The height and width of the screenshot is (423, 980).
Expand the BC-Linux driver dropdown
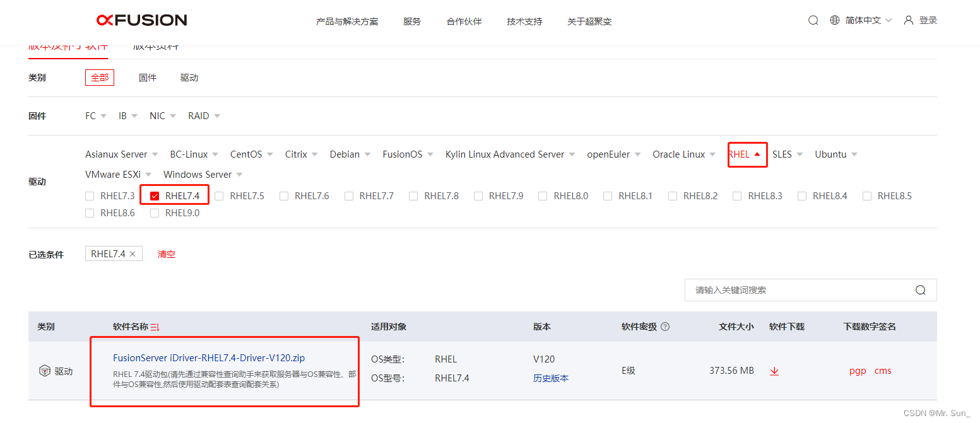(194, 154)
